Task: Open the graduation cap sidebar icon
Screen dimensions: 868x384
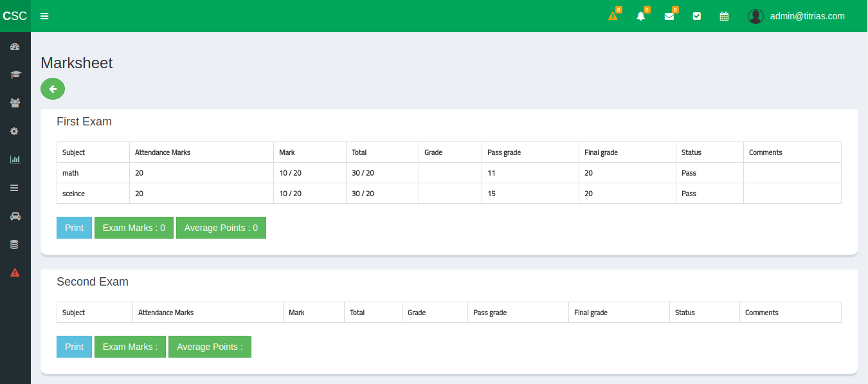Action: pos(15,75)
